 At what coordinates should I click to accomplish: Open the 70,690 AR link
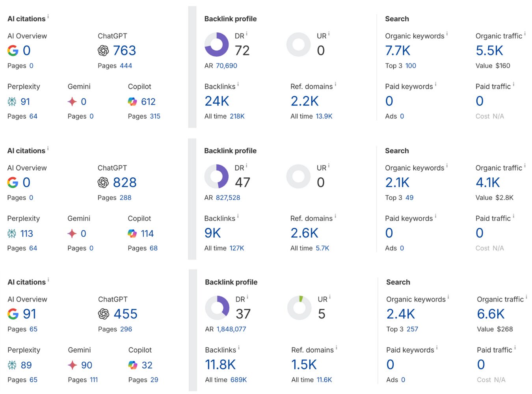tap(227, 66)
